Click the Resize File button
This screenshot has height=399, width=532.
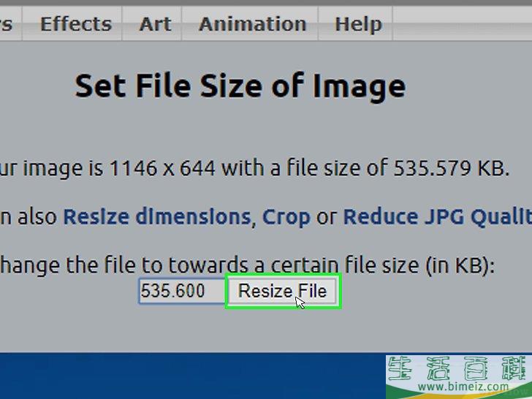282,291
